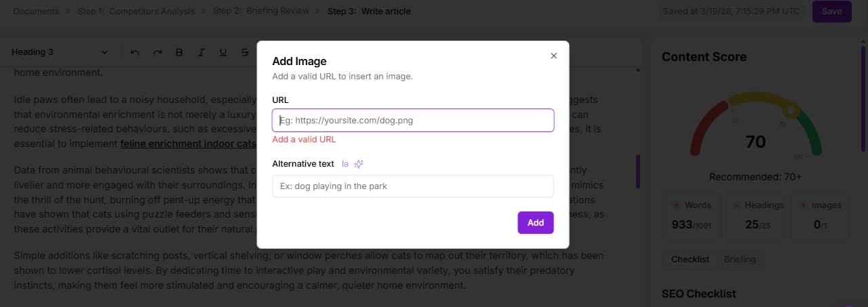This screenshot has width=868, height=307.
Task: Click the Save button
Action: pos(831,11)
